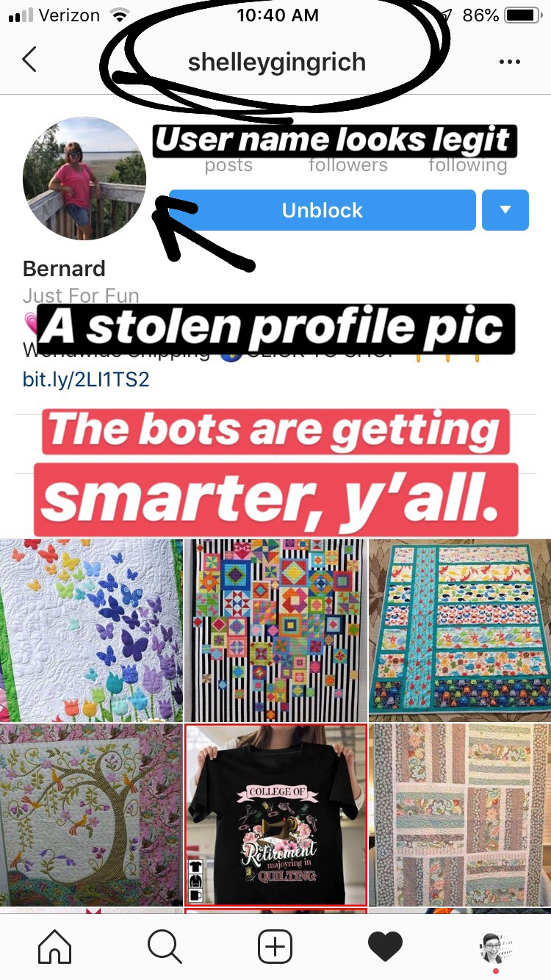Open the tree with birds quilt post
Viewport: 551px width, 980px height.
click(90, 815)
